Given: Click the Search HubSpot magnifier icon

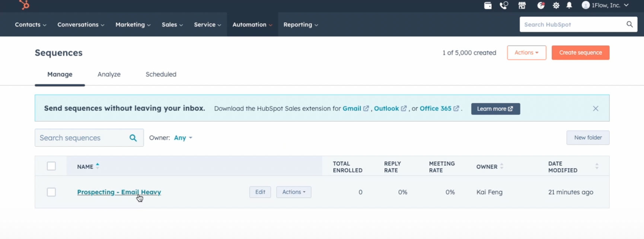Looking at the screenshot, I should tap(629, 24).
